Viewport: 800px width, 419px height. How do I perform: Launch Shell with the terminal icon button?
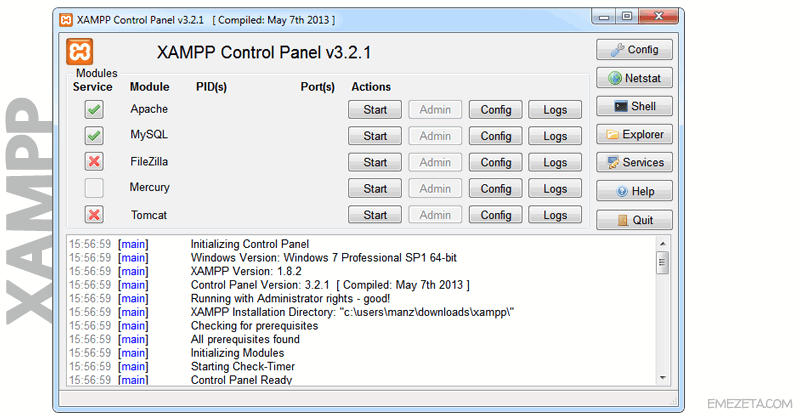pos(634,106)
